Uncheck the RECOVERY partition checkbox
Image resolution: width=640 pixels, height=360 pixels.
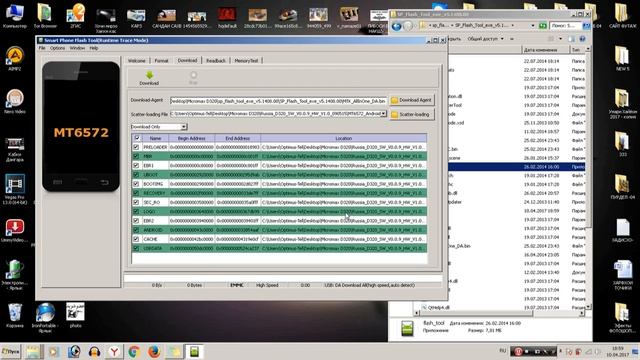pyautogui.click(x=136, y=193)
